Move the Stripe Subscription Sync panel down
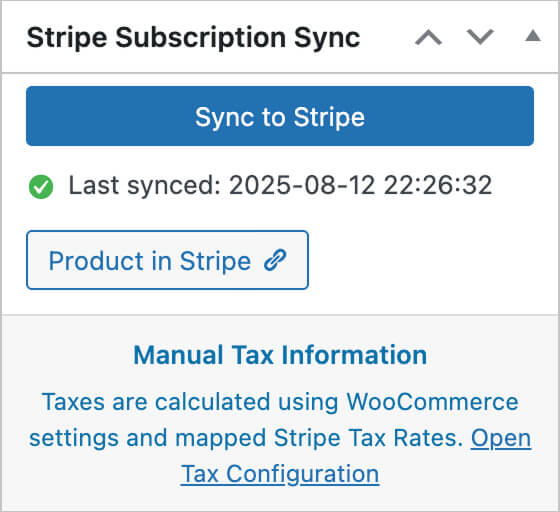Viewport: 560px width, 512px height. (480, 37)
